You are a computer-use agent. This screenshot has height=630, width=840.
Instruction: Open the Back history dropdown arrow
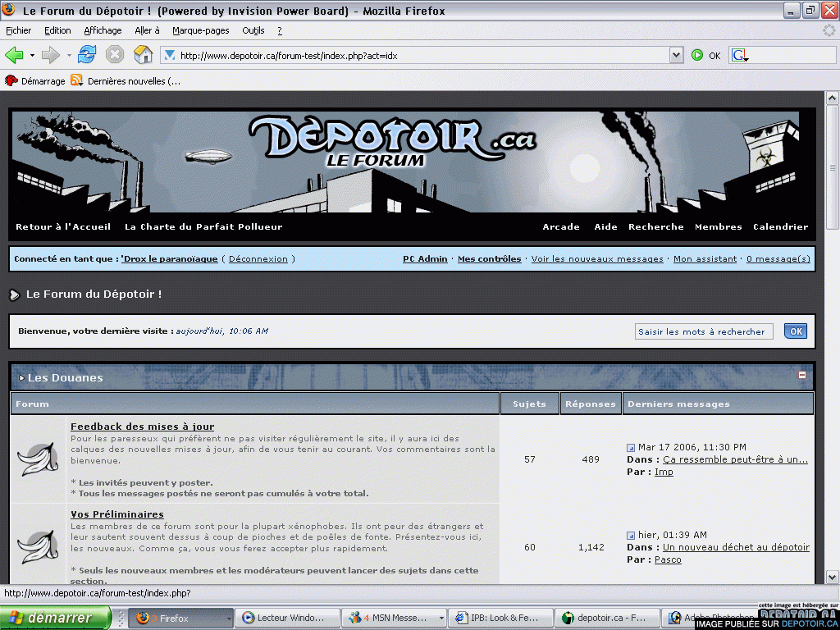click(32, 55)
